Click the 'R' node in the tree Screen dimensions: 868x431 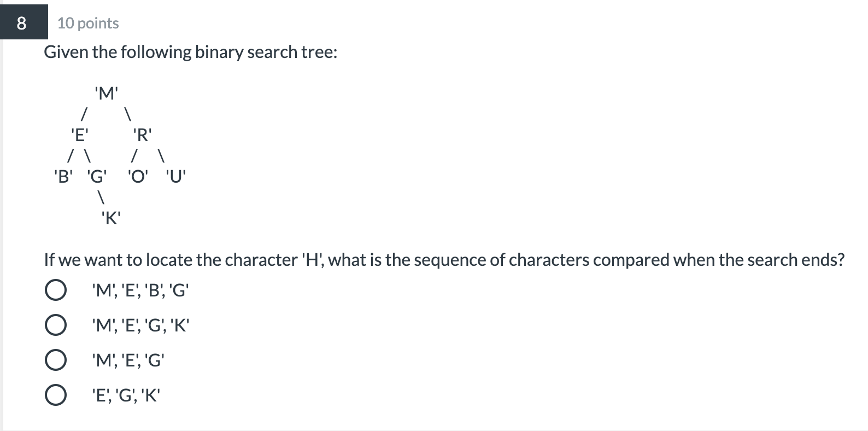141,134
